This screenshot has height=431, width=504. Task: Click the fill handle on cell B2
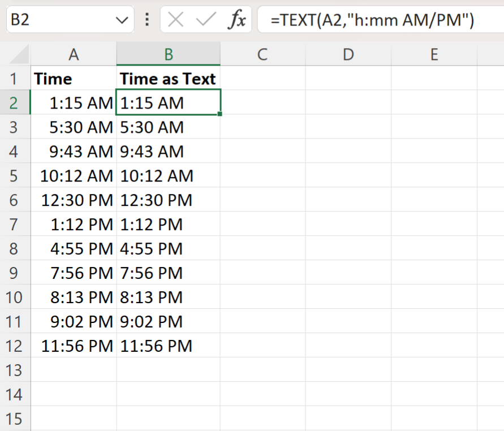(220, 114)
